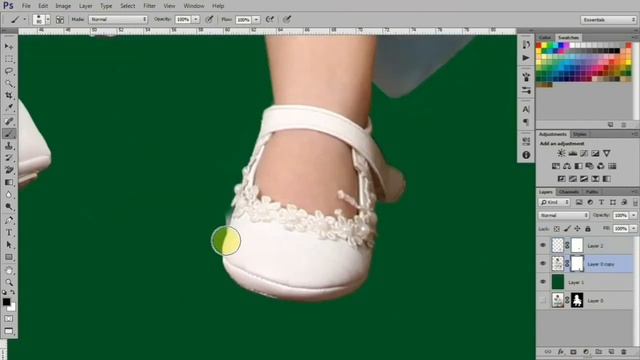The width and height of the screenshot is (640, 360).
Task: Open the Essentials workspace dropdown
Action: pos(608,20)
